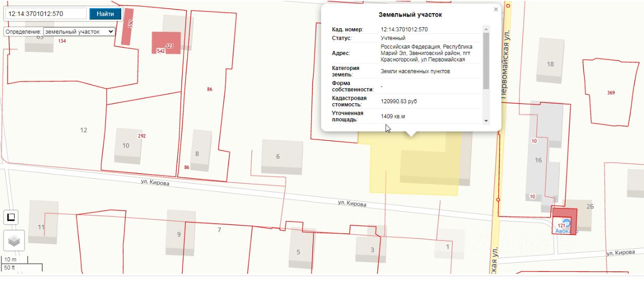Click parcel label 134
Image resolution: width=644 pixels, height=286 pixels.
62,41
